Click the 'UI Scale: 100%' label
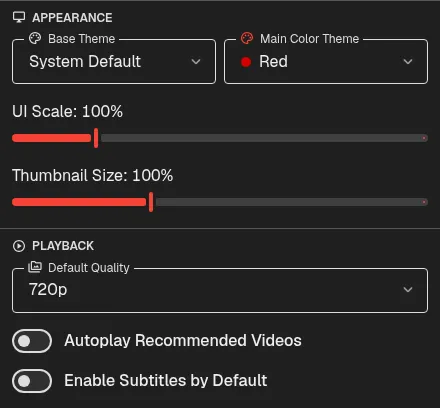This screenshot has height=408, width=440. pos(67,111)
